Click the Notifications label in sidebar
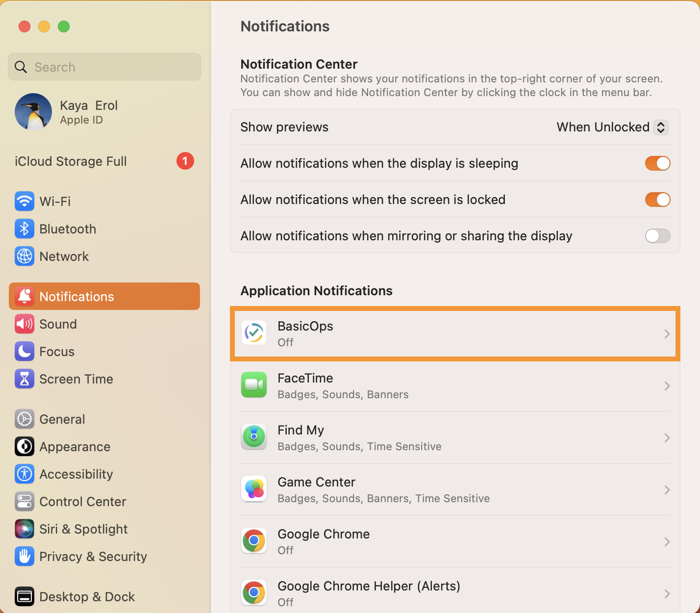The width and height of the screenshot is (700, 613). [77, 297]
